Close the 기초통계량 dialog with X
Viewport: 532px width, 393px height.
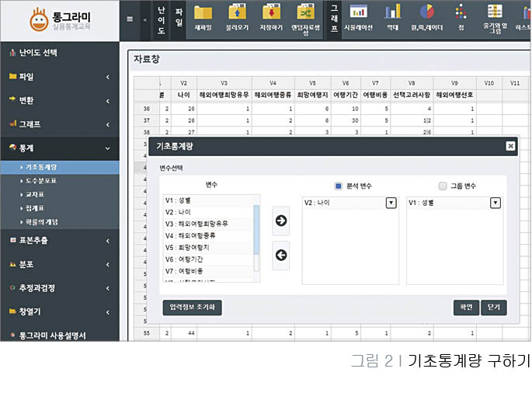[x=510, y=146]
